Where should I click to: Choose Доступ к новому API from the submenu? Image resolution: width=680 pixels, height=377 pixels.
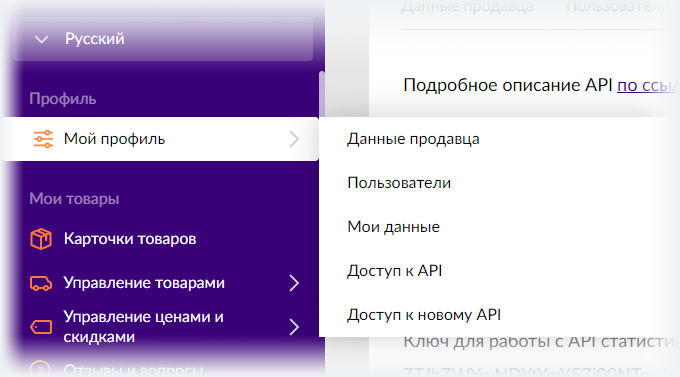pos(424,314)
